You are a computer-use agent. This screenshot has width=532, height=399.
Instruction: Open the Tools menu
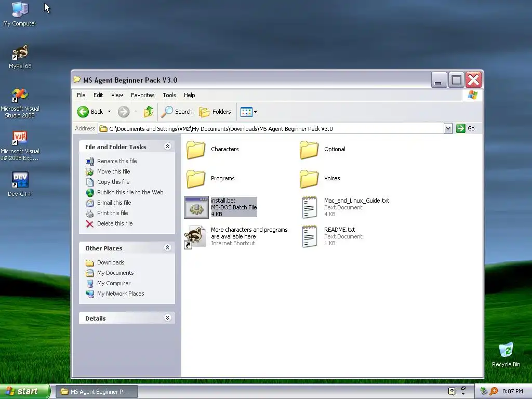coord(169,95)
